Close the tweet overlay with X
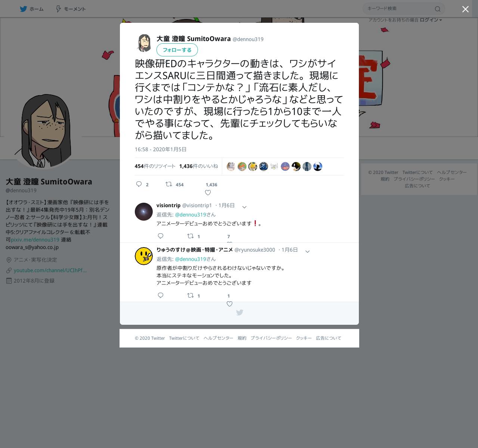The width and height of the screenshot is (478, 448). 465,9
